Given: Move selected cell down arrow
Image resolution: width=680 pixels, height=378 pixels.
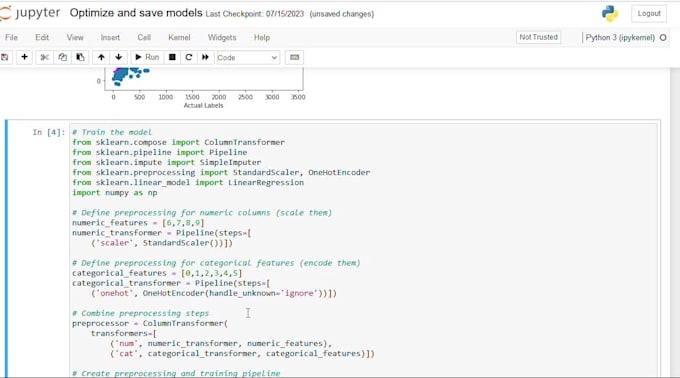Looking at the screenshot, I should click(118, 57).
